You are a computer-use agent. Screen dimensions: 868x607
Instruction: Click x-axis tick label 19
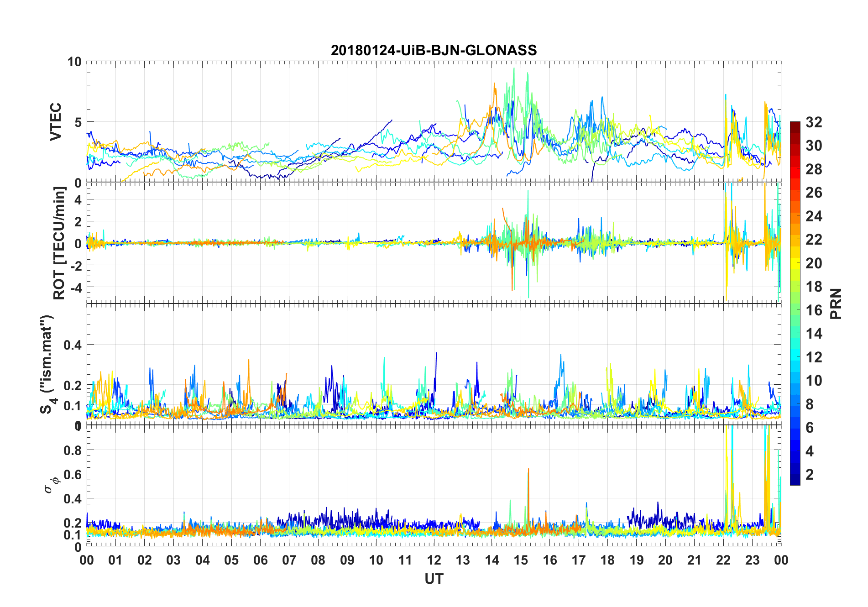637,560
